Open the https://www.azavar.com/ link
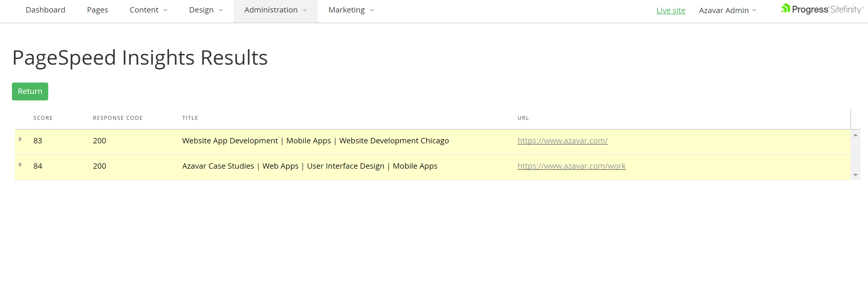 tap(562, 141)
